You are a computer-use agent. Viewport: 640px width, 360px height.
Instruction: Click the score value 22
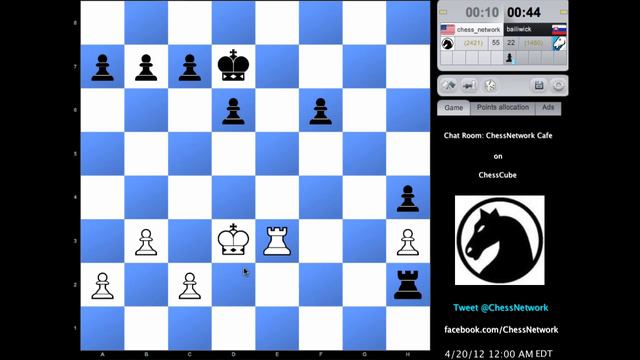[511, 43]
